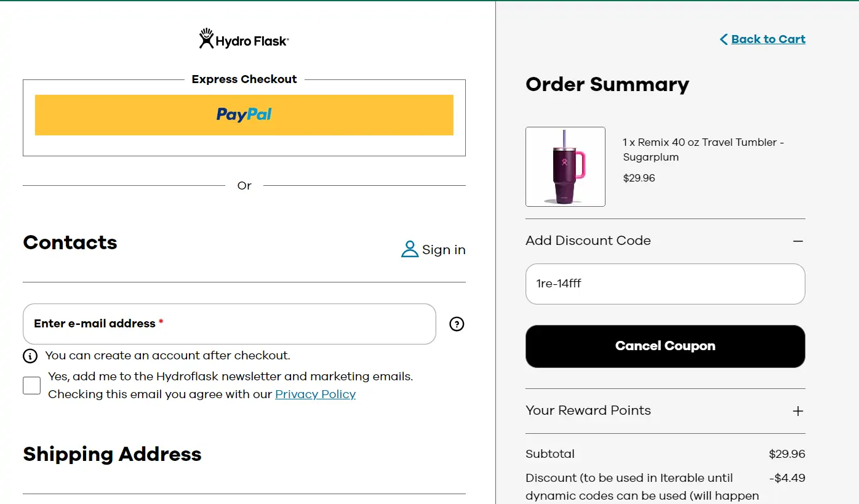Click the Back to Cart chevron arrow

tap(724, 39)
